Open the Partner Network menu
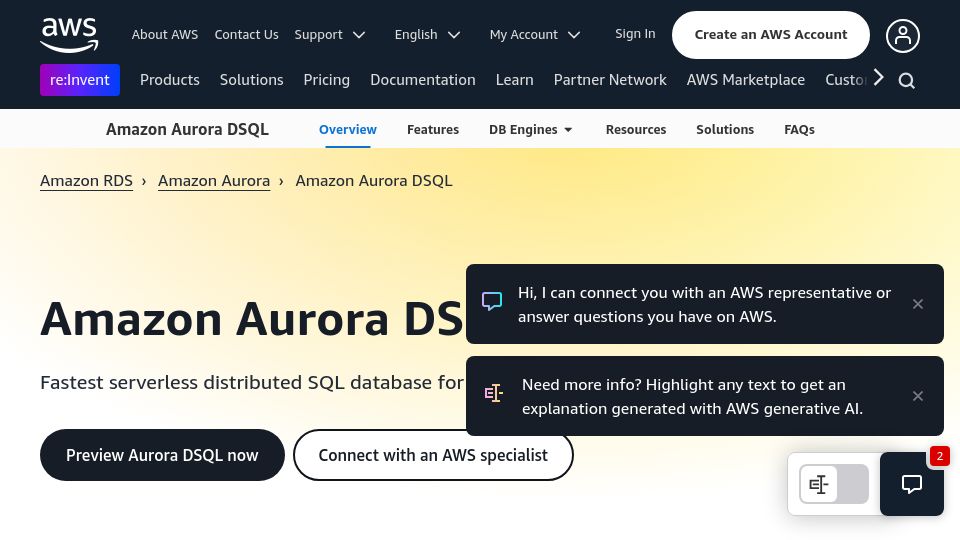The height and width of the screenshot is (540, 960). click(610, 80)
